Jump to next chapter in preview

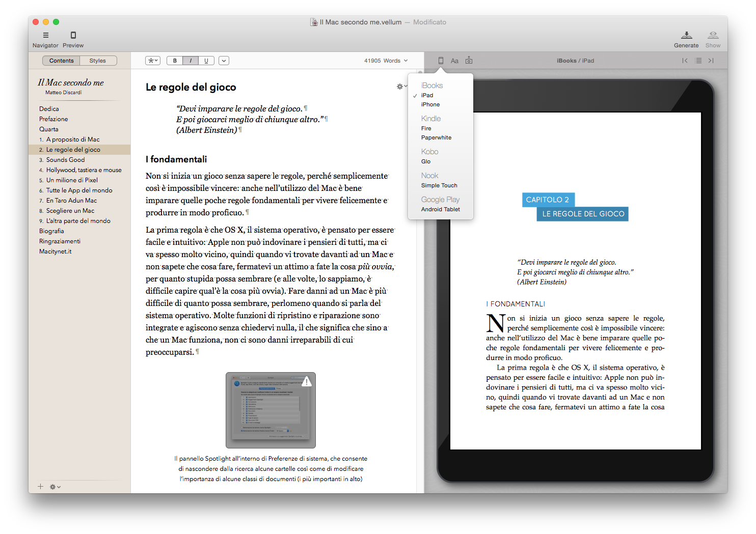pyautogui.click(x=711, y=61)
